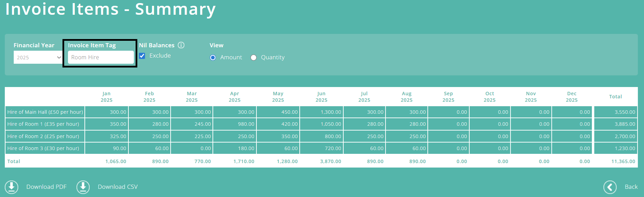Click Room 1 March value 245.00

(203, 124)
